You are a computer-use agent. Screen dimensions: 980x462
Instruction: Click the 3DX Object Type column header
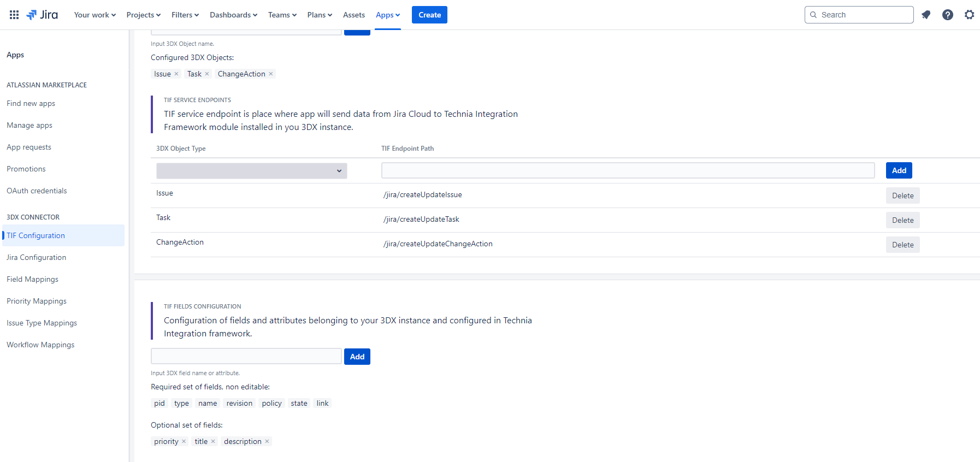(x=181, y=149)
